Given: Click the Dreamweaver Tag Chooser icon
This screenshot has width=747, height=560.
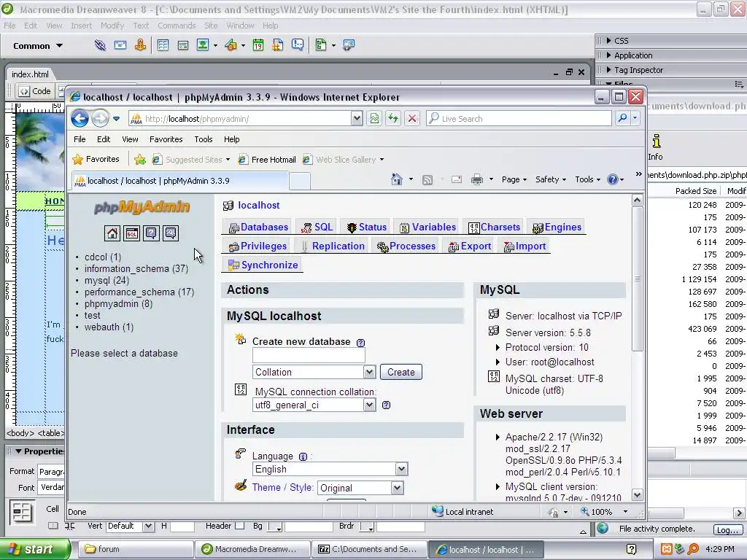Looking at the screenshot, I should [x=349, y=45].
